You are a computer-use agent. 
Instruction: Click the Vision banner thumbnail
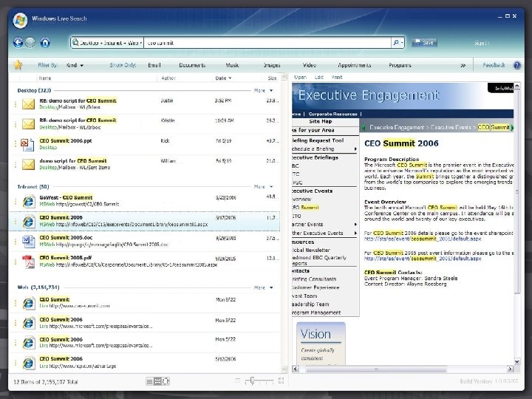(321, 343)
